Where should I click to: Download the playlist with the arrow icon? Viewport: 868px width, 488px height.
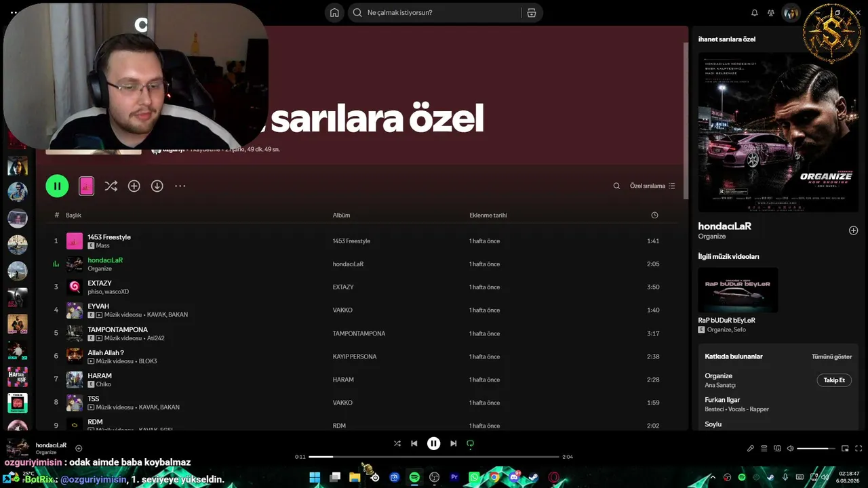[x=157, y=186]
